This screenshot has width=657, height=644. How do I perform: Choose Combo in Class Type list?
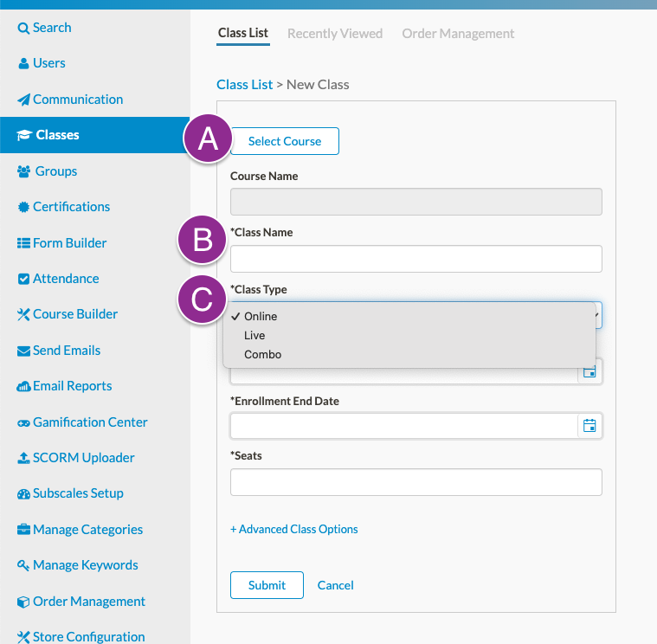(x=263, y=355)
